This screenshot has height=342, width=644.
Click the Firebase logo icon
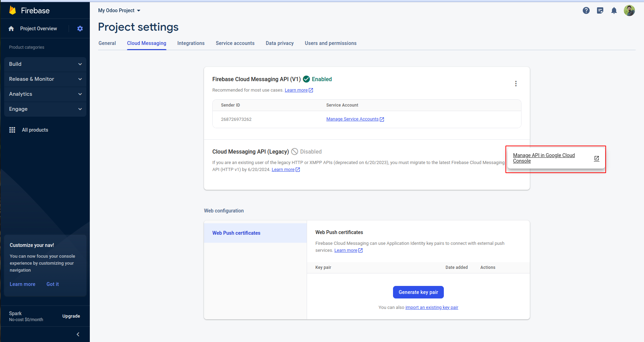pyautogui.click(x=13, y=10)
